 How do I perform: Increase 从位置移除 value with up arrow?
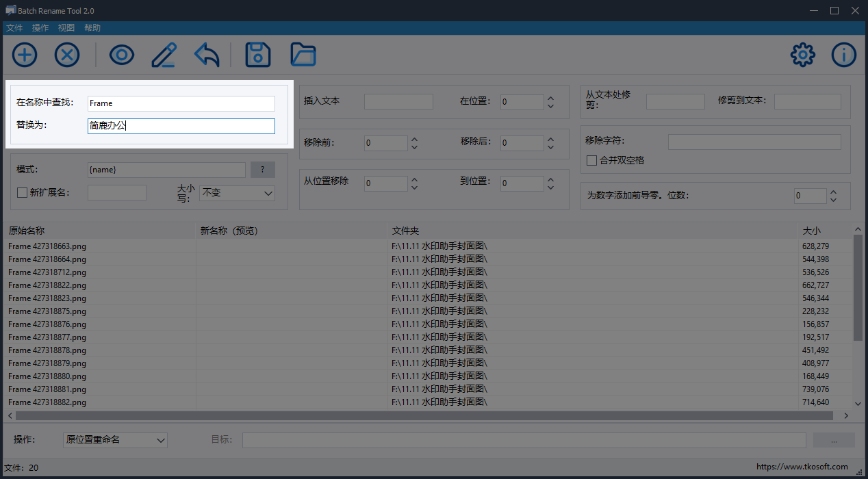tap(414, 179)
